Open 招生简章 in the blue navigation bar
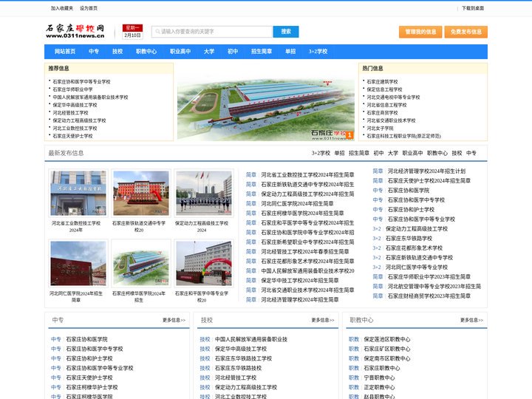532x399 pixels. click(262, 52)
